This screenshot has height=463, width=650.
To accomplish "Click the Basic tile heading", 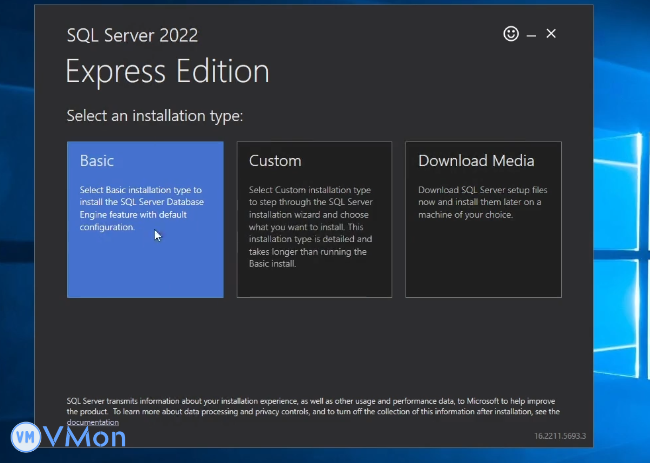I will click(97, 161).
